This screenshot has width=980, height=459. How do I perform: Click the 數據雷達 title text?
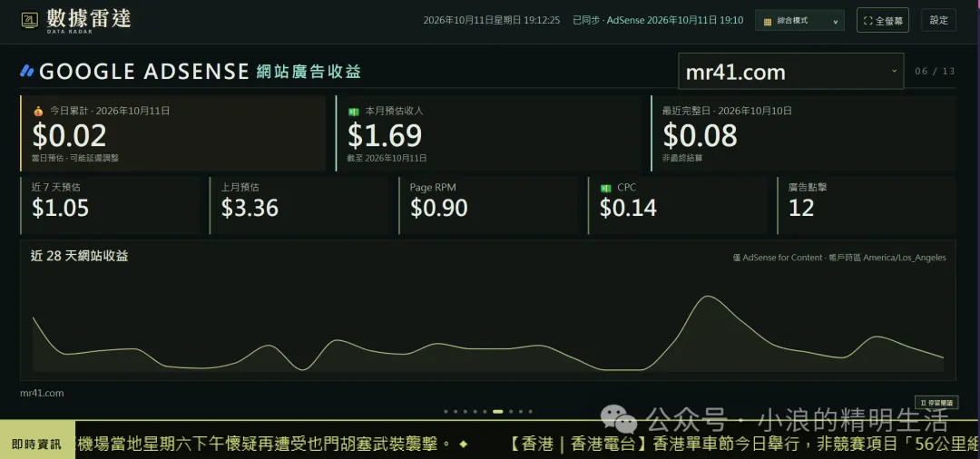(x=89, y=18)
